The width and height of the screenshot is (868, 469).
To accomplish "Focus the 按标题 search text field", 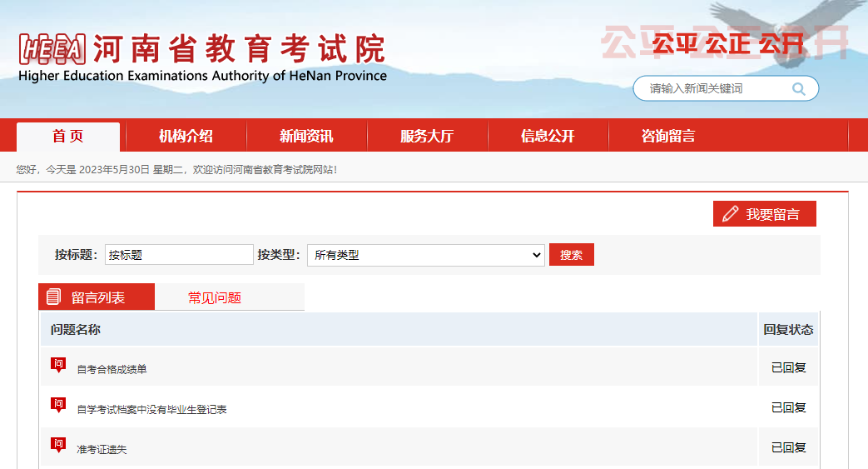I will pos(178,255).
